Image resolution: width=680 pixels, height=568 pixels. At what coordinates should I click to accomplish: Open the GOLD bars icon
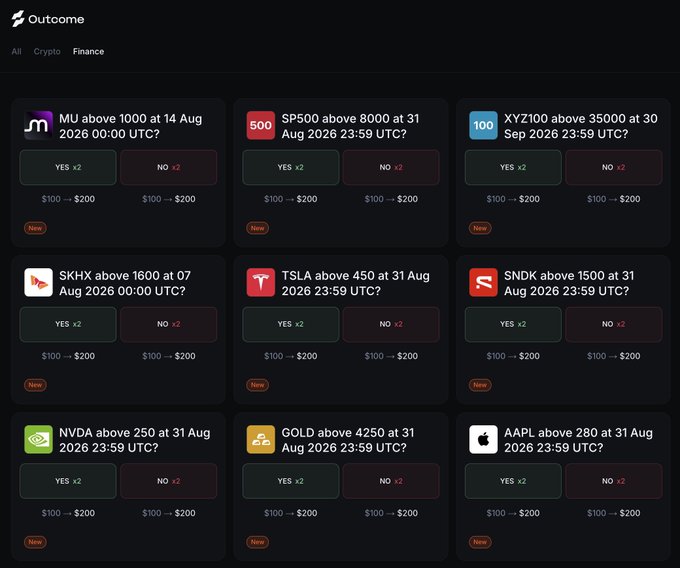(x=261, y=439)
